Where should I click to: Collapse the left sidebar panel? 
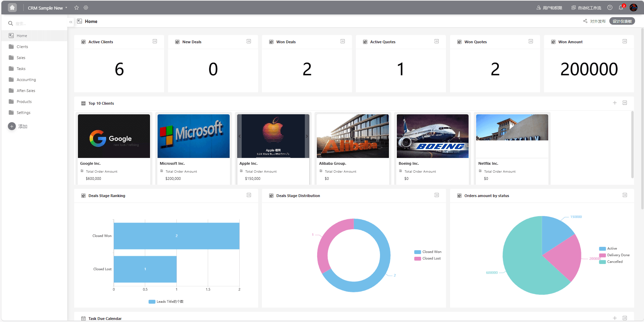71,22
